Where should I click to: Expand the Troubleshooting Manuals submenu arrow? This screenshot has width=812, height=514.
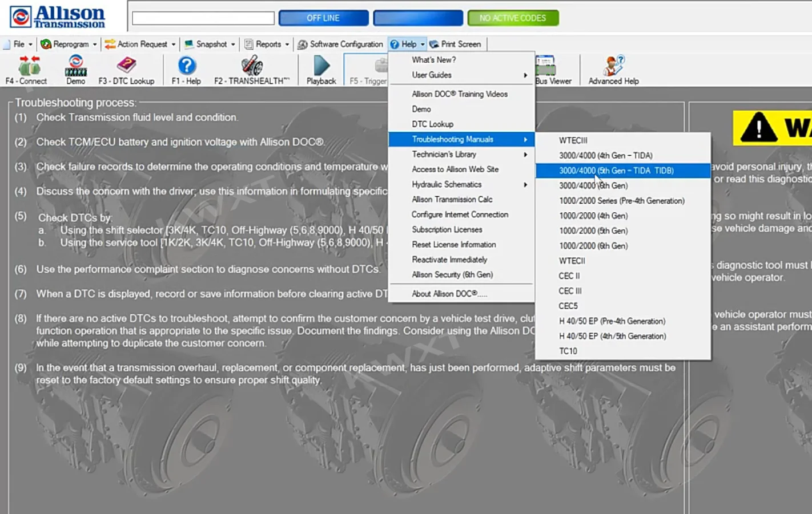pos(525,140)
